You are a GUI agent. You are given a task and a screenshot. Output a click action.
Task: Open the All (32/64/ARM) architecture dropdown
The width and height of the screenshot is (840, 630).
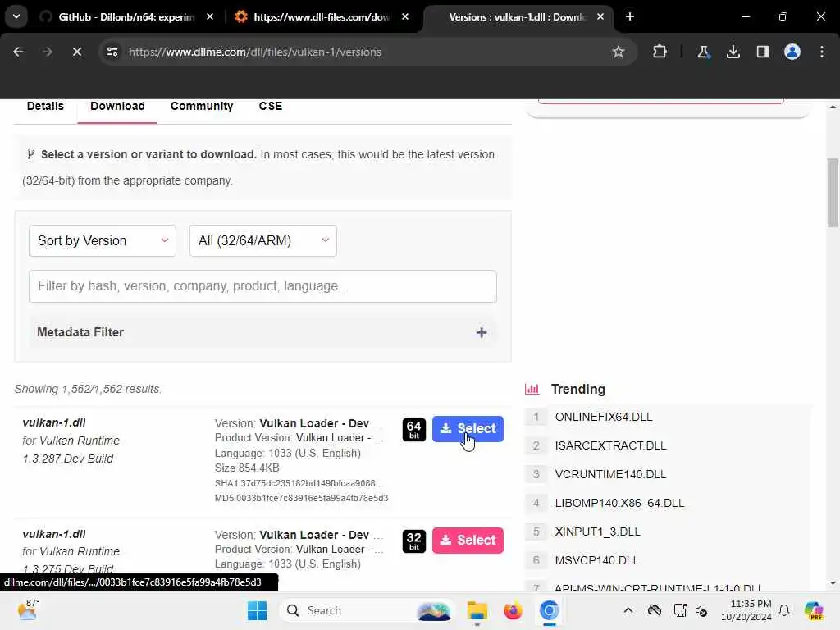pos(263,241)
